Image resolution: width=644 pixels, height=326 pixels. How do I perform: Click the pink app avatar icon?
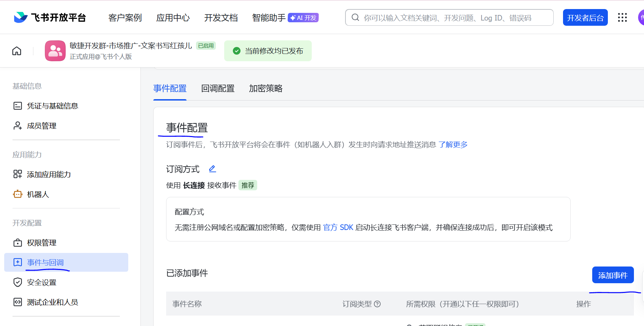[55, 51]
